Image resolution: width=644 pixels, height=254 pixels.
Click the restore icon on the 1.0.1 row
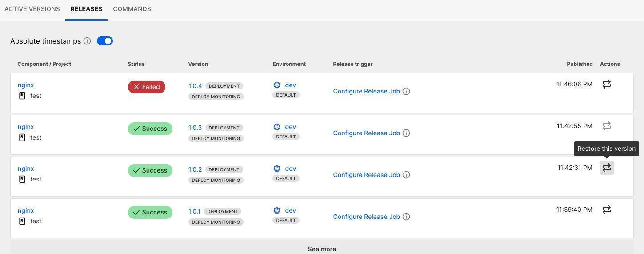[x=607, y=210]
